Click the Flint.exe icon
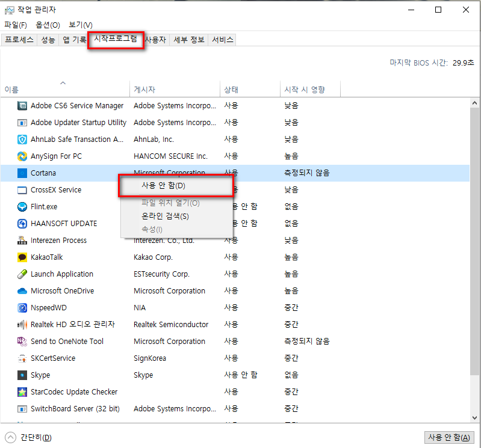 coord(22,207)
